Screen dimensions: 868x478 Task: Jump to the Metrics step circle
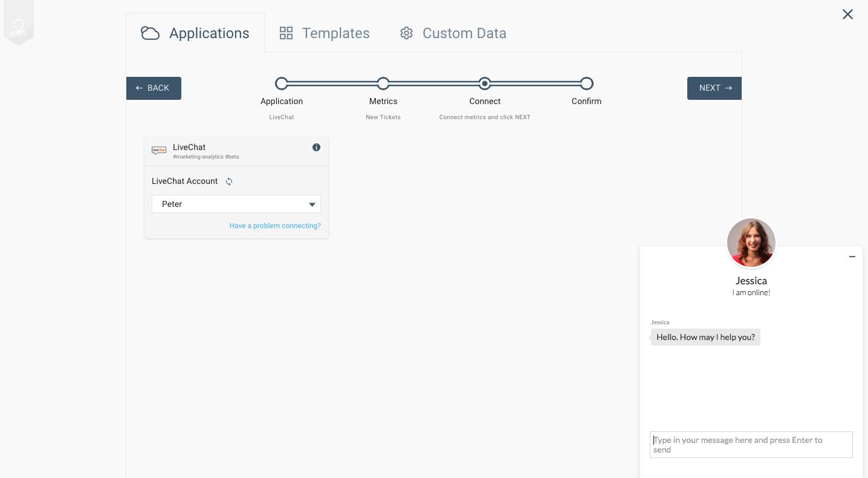pos(383,83)
